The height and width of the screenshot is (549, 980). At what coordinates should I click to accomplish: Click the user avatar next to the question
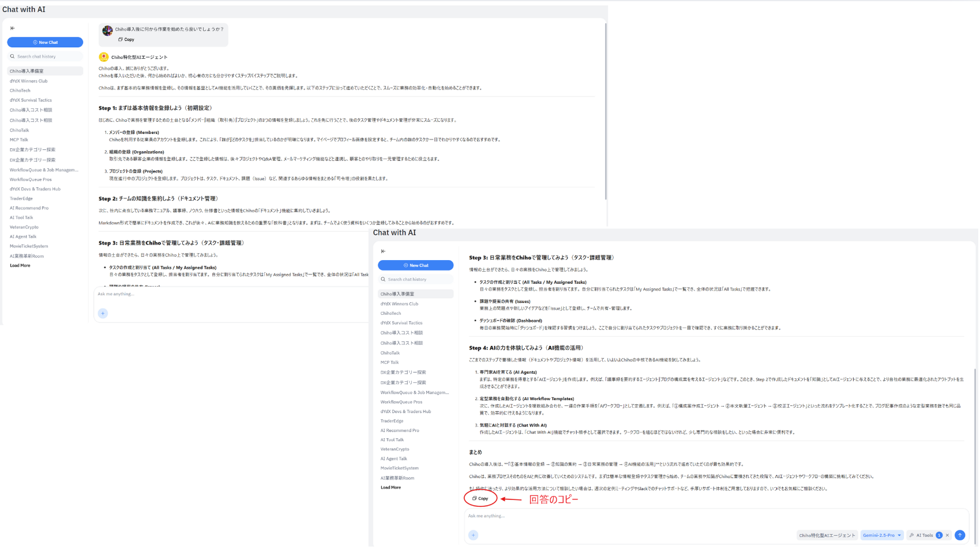[x=107, y=31]
